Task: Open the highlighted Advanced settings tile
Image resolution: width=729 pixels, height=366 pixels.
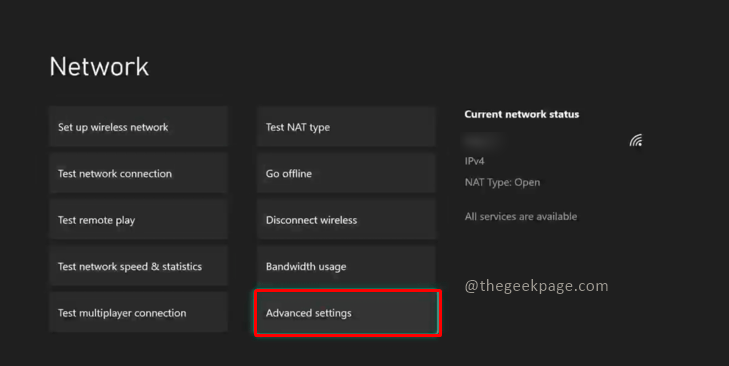Action: tap(347, 313)
